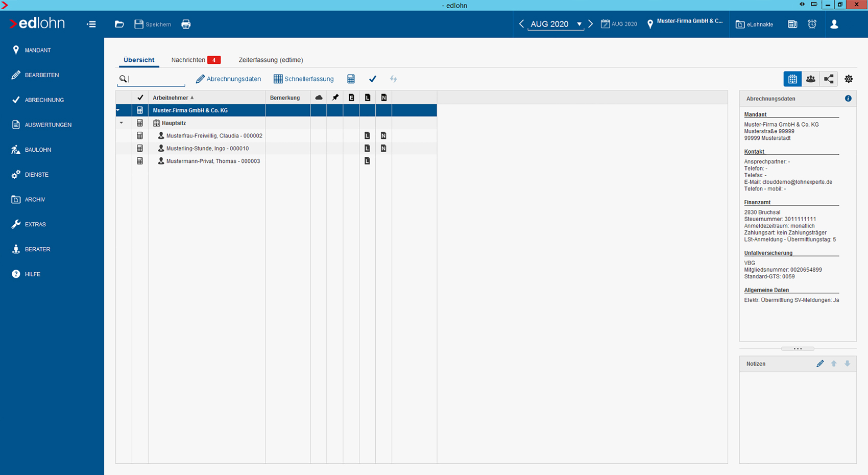
Task: Click the info icon in Abrechnungsdaten panel
Action: click(x=848, y=99)
